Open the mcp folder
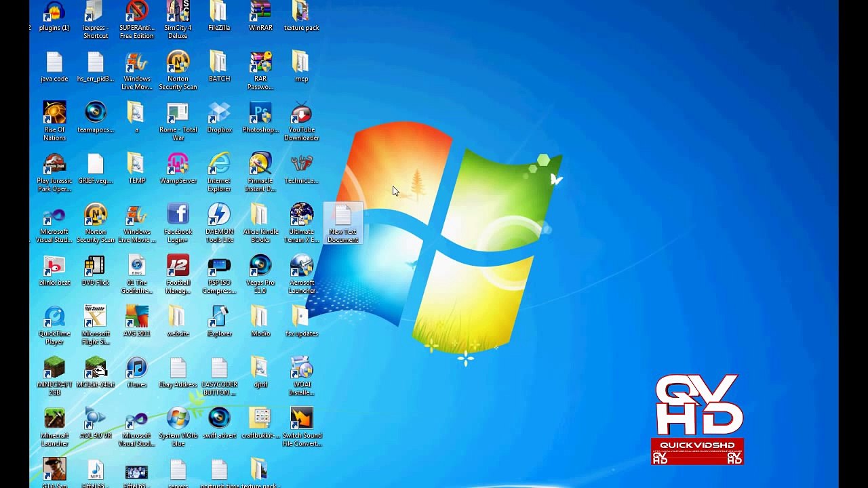Screen dimensions: 868x488 tap(302, 66)
